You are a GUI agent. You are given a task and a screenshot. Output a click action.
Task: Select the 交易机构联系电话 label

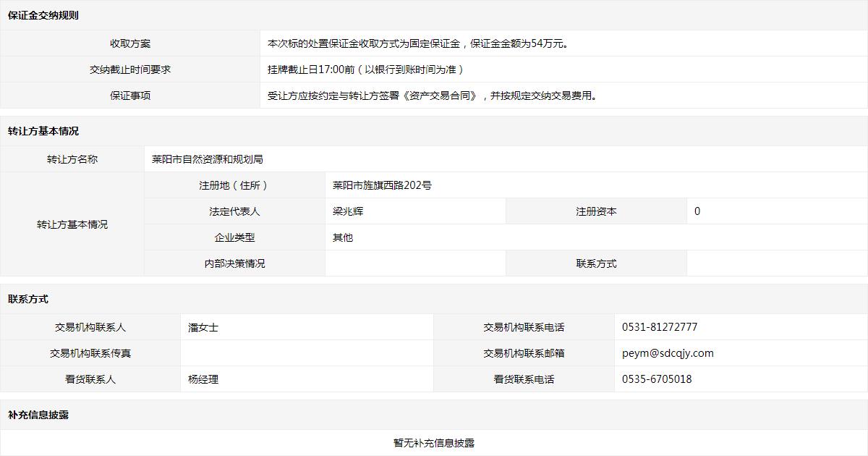click(x=524, y=327)
